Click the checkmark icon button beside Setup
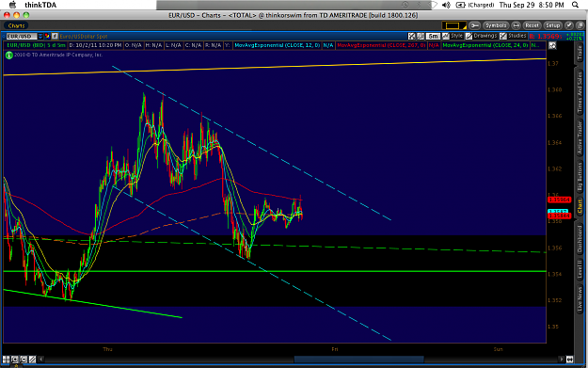 569,25
